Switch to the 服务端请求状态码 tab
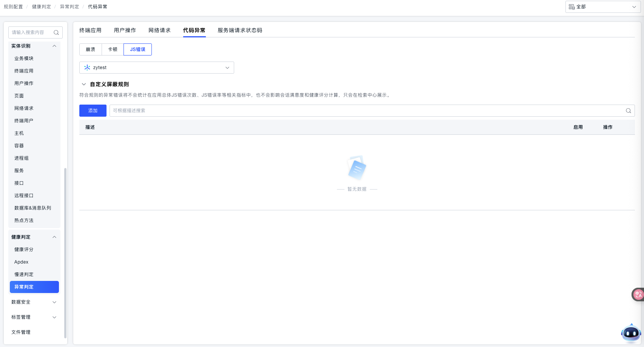Screen dimensions: 644x347 [239, 30]
